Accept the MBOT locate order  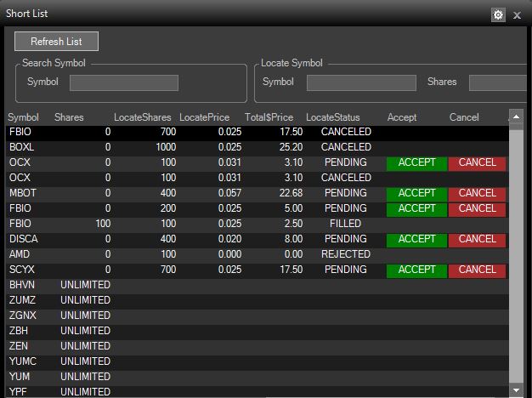click(416, 193)
